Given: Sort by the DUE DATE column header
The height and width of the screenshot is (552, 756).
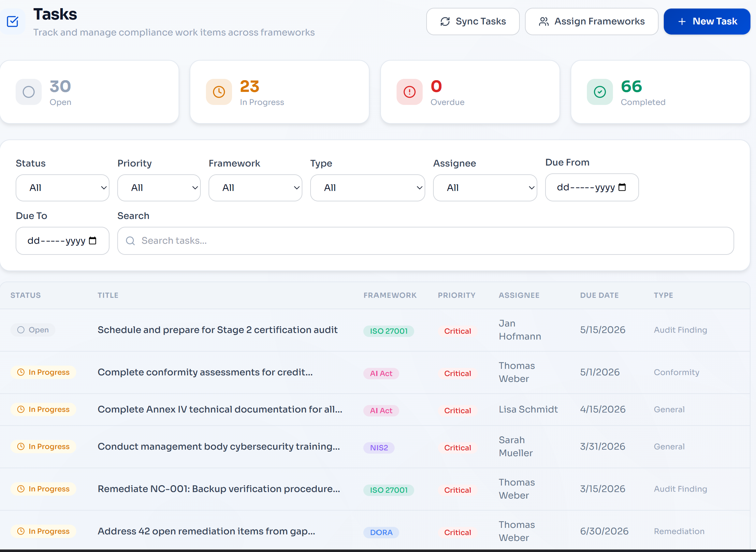Looking at the screenshot, I should pyautogui.click(x=599, y=295).
